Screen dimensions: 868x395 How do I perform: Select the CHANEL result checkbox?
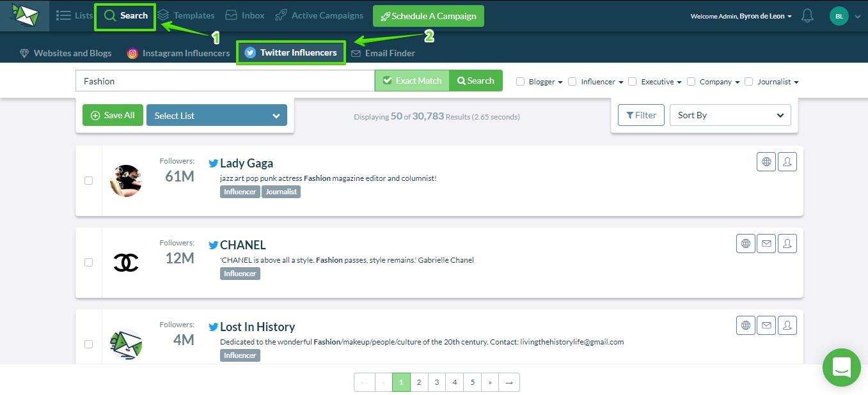coord(89,263)
